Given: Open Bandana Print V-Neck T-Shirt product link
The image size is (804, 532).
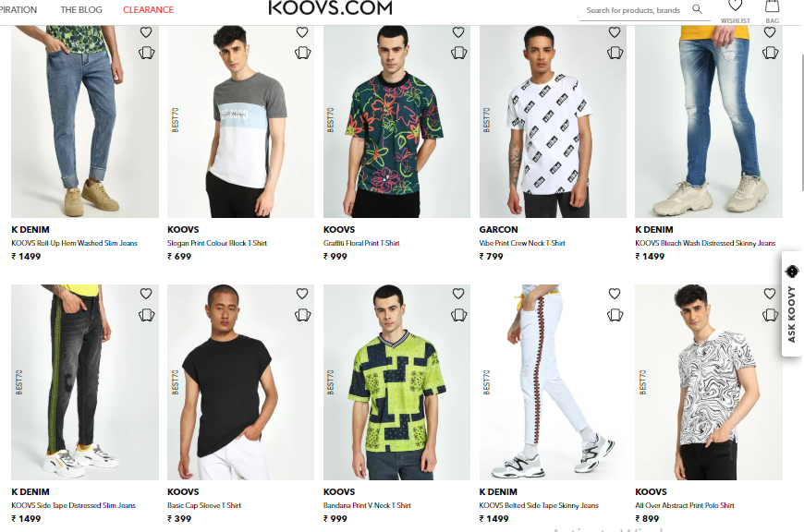Looking at the screenshot, I should [367, 505].
